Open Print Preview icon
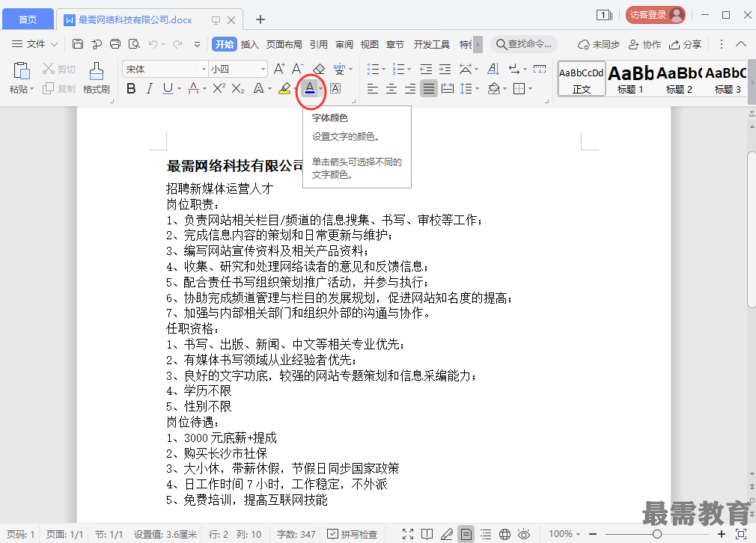Screen dimensions: 756x543 coord(134,44)
